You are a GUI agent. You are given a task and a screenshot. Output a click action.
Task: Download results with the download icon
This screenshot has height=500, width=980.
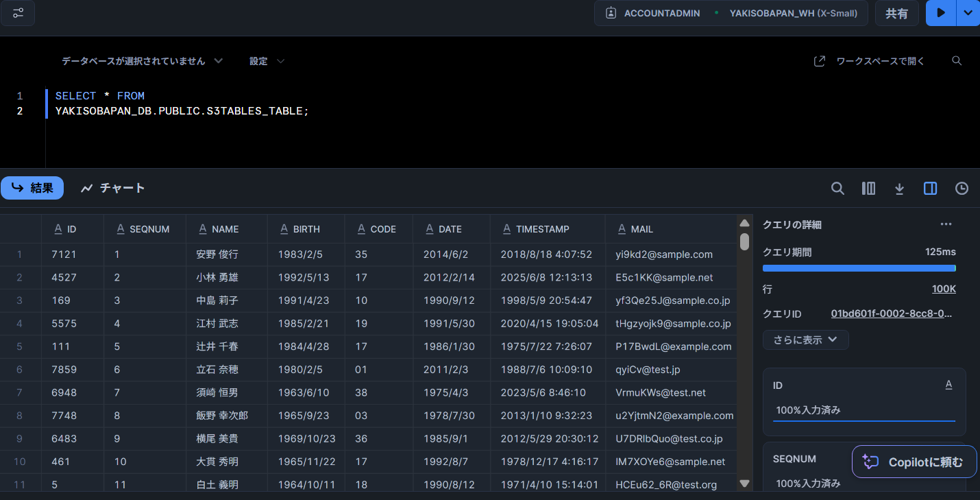(900, 188)
